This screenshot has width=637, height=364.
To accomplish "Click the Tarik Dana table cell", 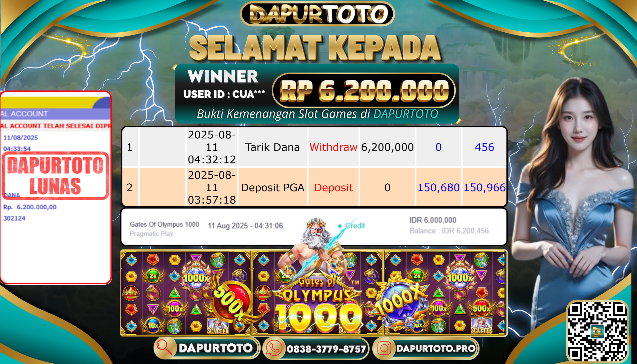I will pyautogui.click(x=272, y=147).
